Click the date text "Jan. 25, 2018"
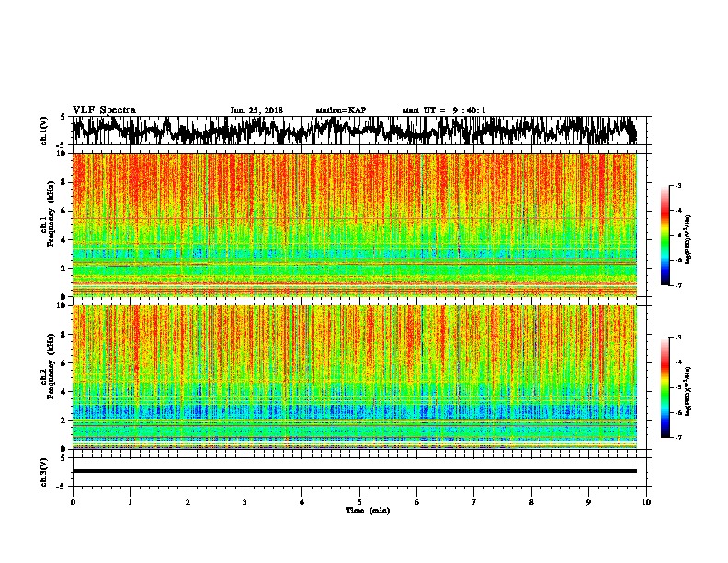728x563 pixels. click(256, 110)
